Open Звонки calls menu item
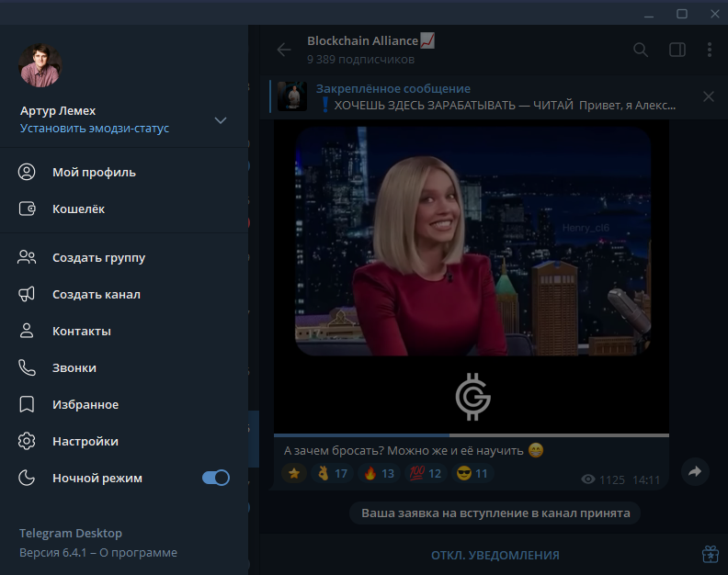This screenshot has width=728, height=575. (x=124, y=367)
